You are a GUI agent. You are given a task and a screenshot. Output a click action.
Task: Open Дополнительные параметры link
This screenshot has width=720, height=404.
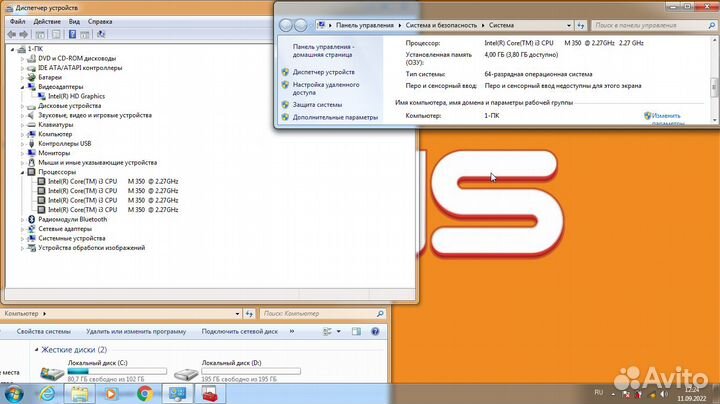pyautogui.click(x=335, y=118)
